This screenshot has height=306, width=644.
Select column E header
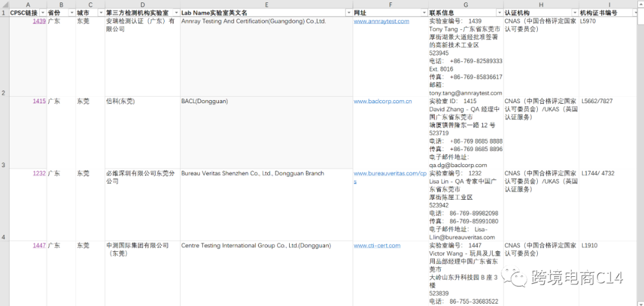(266, 4)
